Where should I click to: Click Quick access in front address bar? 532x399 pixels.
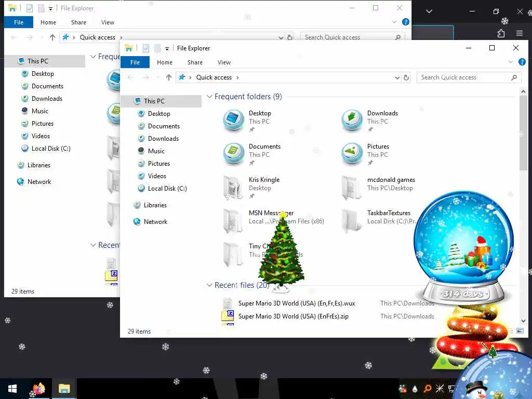pyautogui.click(x=214, y=78)
